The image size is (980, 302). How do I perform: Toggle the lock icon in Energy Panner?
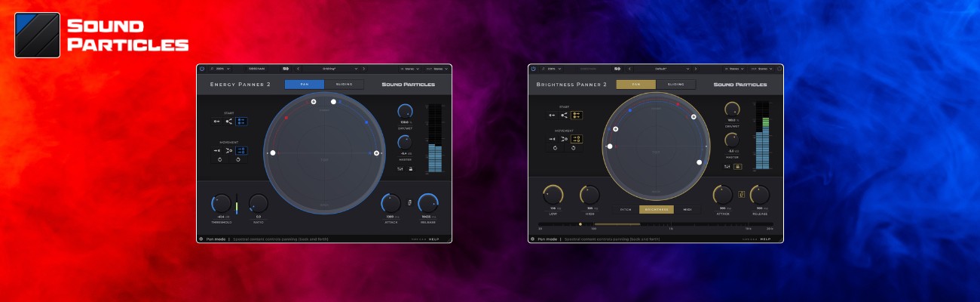tap(411, 169)
